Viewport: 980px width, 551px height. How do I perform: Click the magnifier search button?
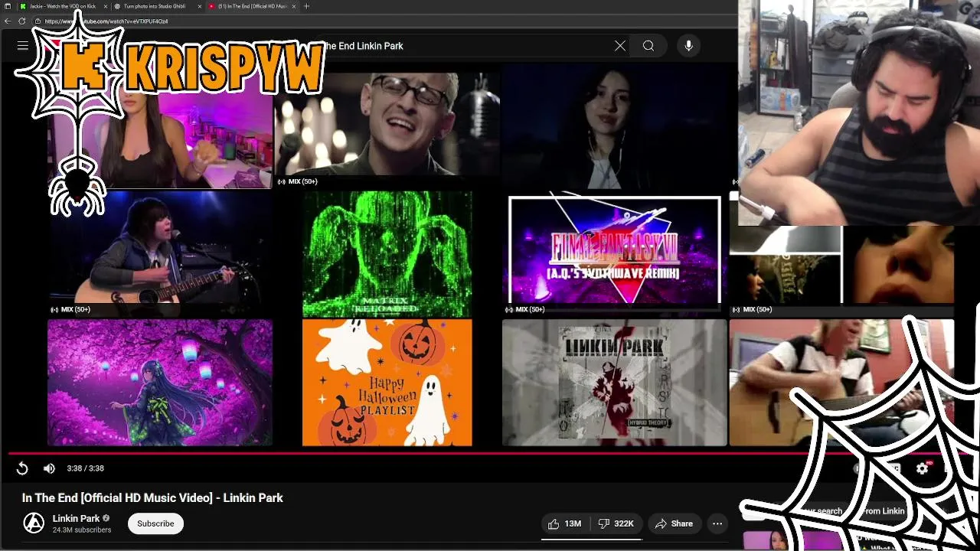pyautogui.click(x=648, y=46)
